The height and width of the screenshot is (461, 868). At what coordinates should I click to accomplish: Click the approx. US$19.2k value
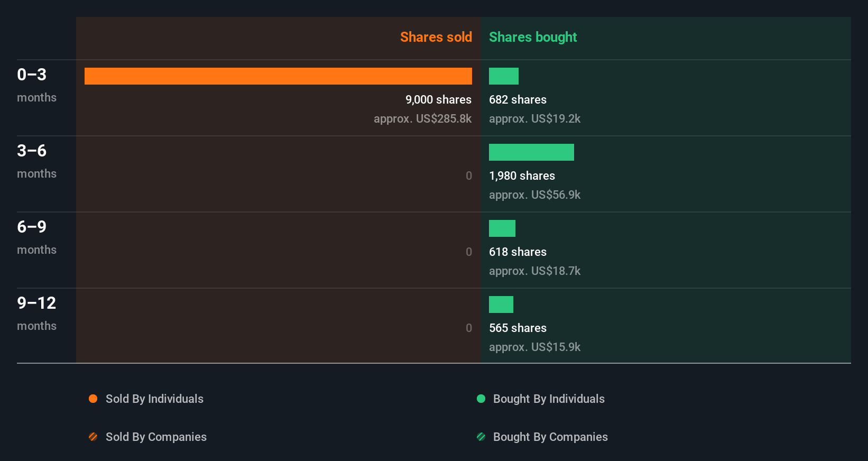click(x=534, y=118)
